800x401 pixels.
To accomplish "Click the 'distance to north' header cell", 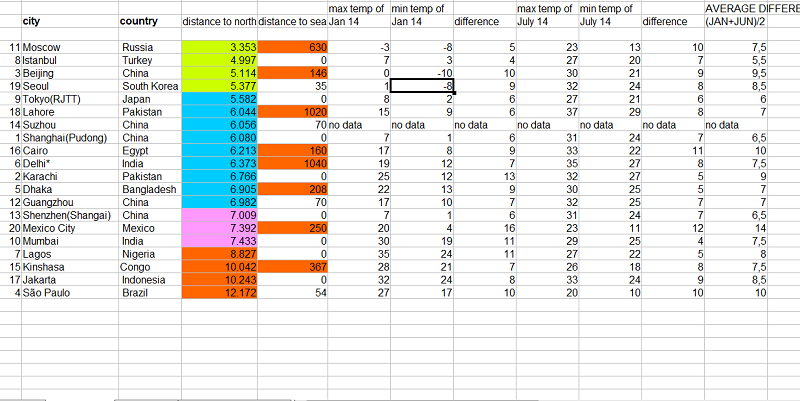I will point(219,21).
